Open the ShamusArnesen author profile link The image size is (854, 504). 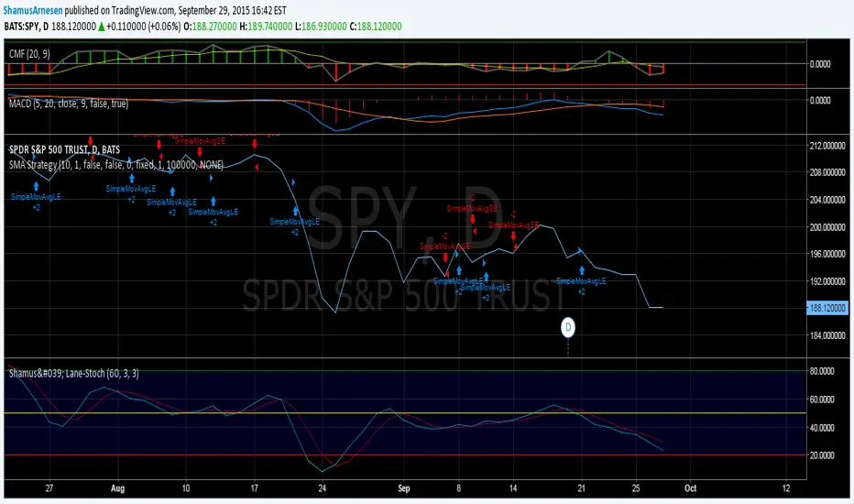(x=33, y=10)
